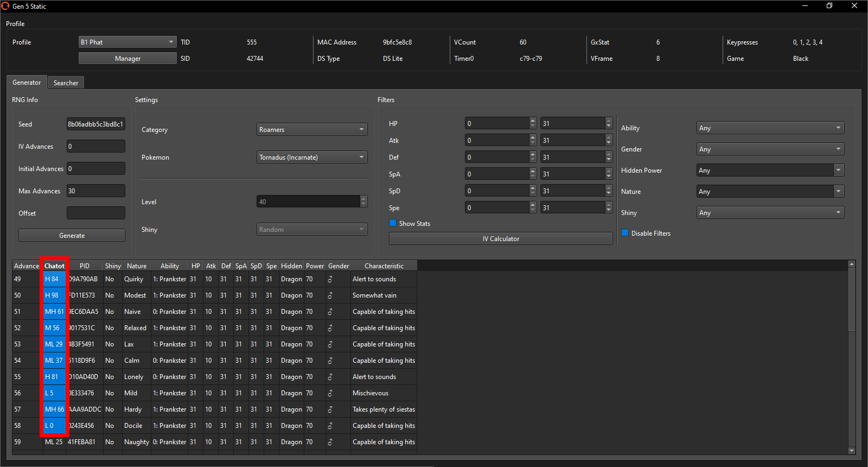This screenshot has width=868, height=467.
Task: Toggle the Disable Filters checkbox
Action: coord(625,233)
